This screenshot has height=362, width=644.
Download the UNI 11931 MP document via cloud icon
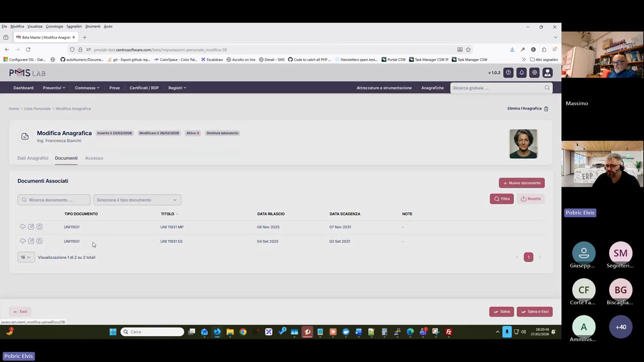23,227
